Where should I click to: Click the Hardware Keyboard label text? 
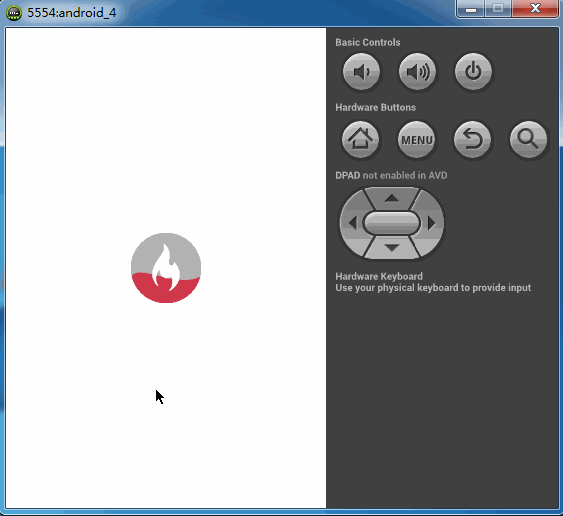click(x=379, y=276)
